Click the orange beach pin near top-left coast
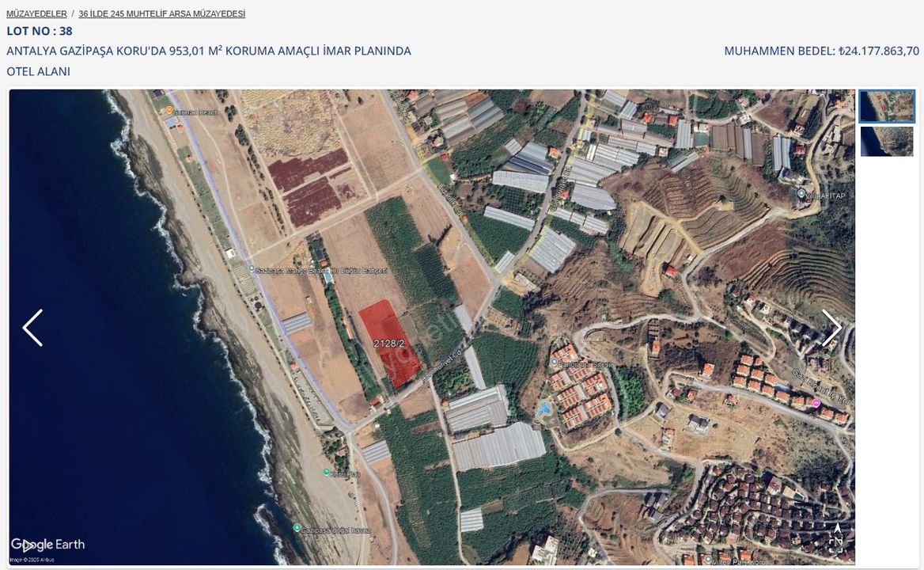The image size is (924, 570). coord(169,110)
